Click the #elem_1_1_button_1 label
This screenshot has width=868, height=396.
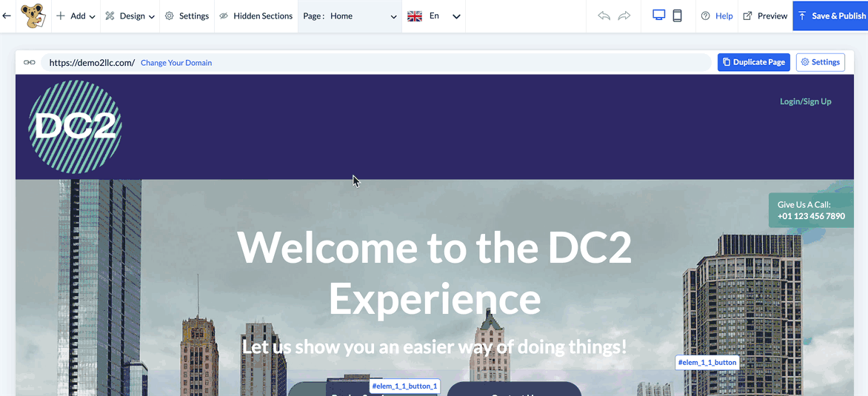[404, 386]
